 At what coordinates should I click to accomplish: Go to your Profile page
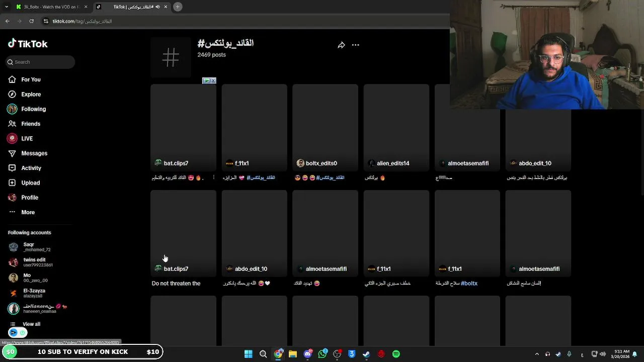[x=23, y=198]
